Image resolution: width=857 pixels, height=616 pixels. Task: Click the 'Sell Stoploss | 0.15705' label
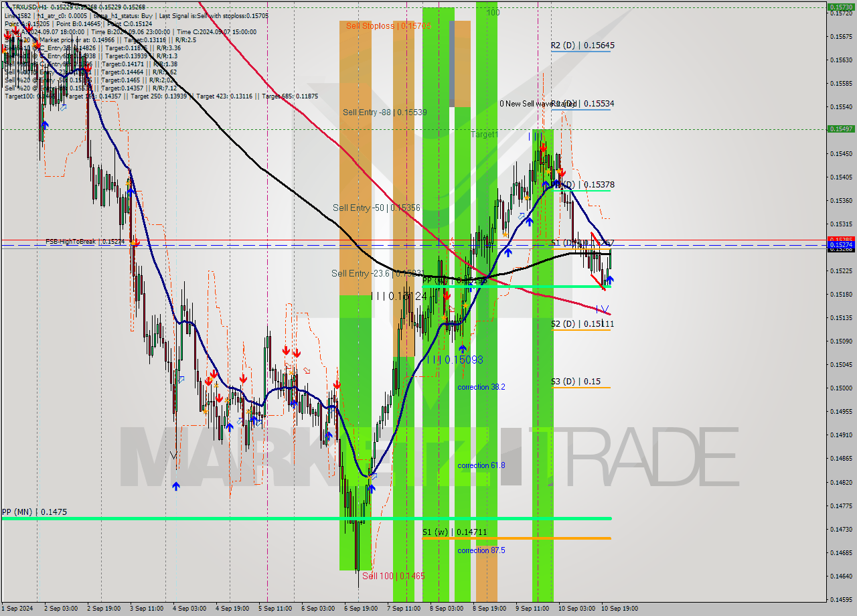pyautogui.click(x=388, y=26)
